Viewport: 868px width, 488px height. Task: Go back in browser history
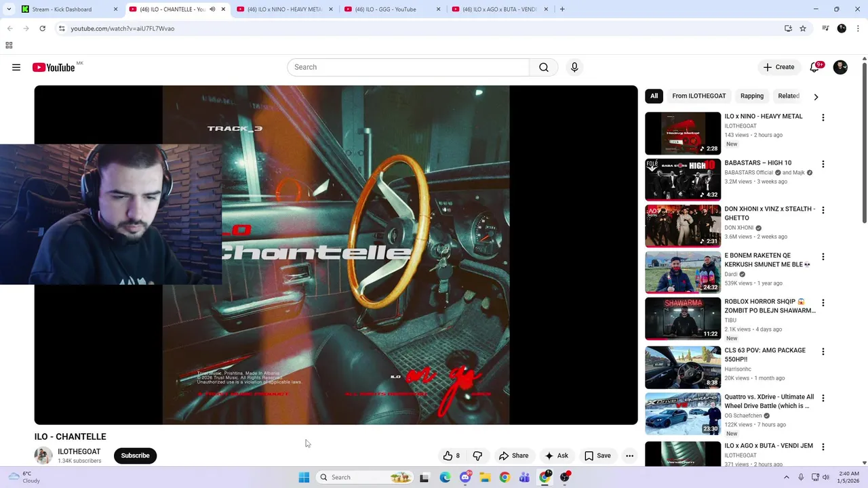click(9, 28)
